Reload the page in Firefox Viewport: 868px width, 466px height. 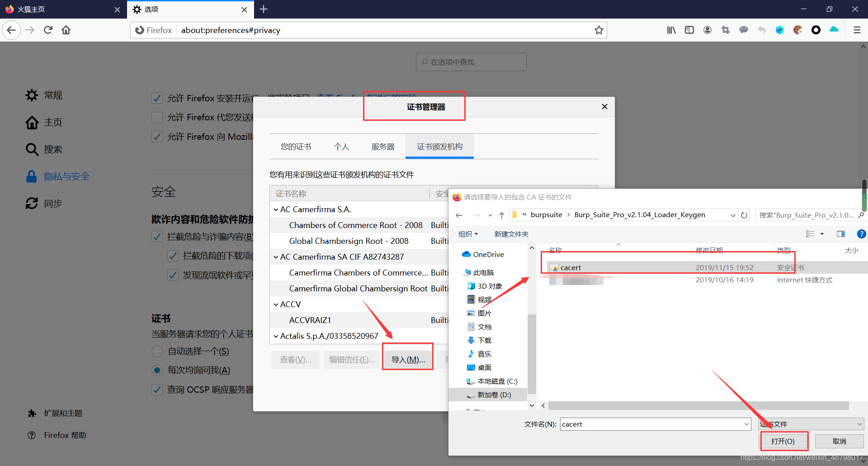pos(48,30)
